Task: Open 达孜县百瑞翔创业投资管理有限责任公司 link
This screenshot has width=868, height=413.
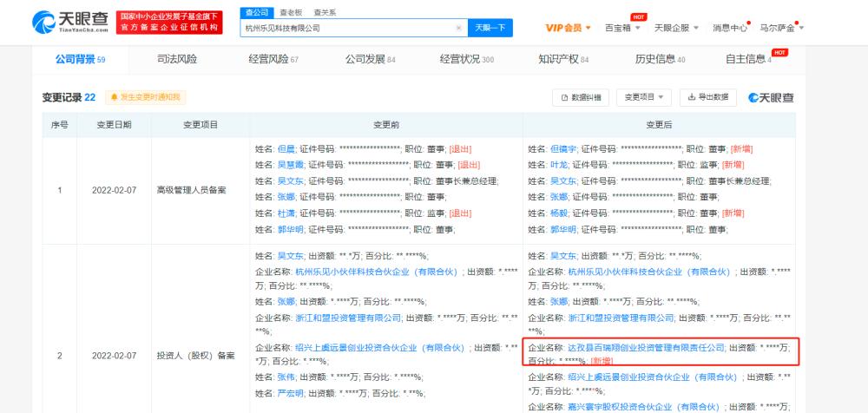Action: [647, 348]
